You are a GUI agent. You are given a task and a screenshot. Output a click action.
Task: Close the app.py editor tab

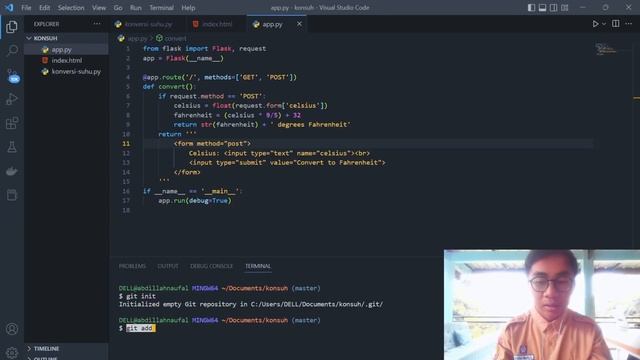(x=299, y=24)
